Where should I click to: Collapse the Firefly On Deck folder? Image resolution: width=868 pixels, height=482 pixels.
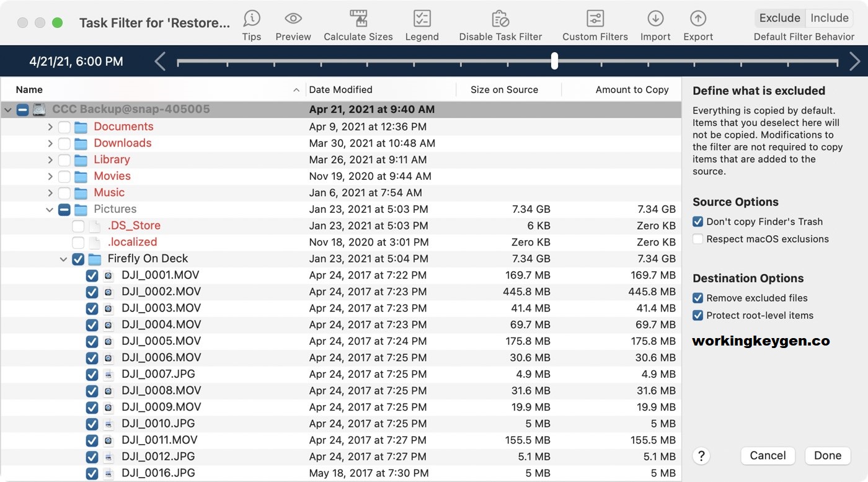point(63,259)
